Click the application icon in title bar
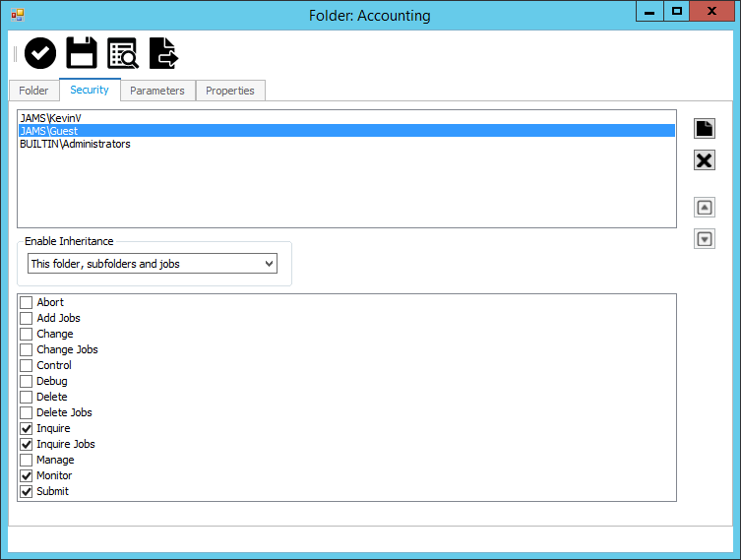This screenshot has width=741, height=560. coord(18,15)
